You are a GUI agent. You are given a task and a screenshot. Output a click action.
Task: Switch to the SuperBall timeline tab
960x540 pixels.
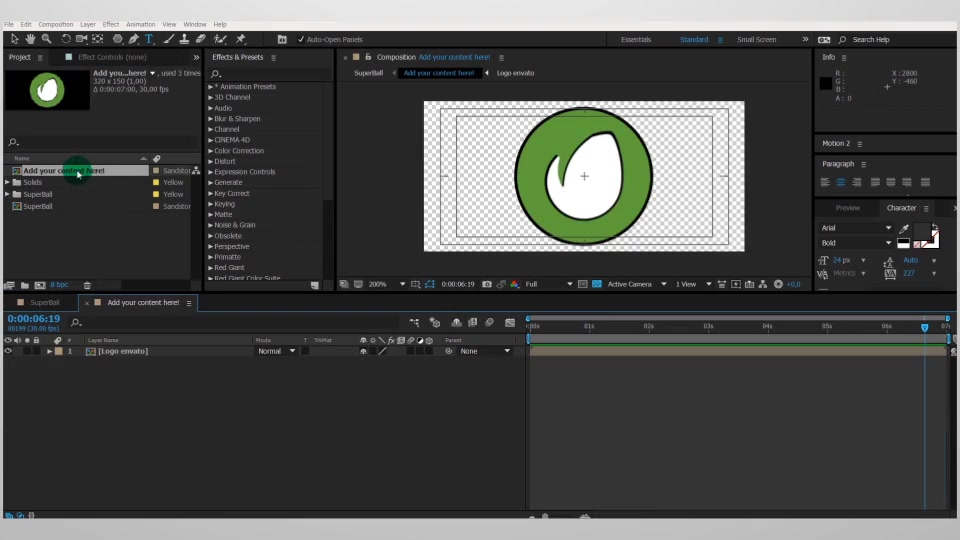pos(44,302)
